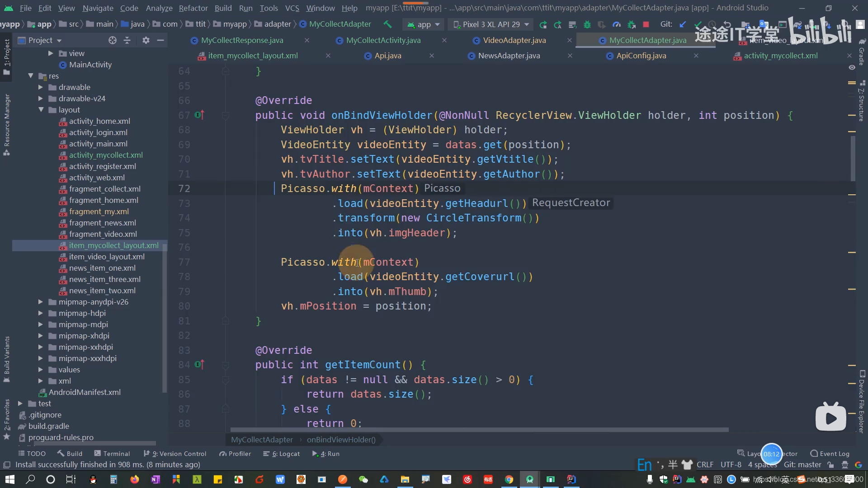Close the NewsAdapter.java tab
868x488 pixels.
(x=570, y=56)
